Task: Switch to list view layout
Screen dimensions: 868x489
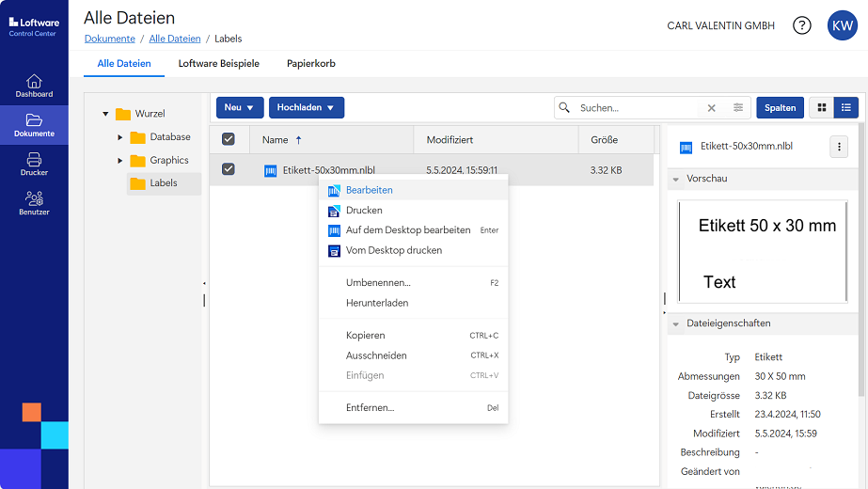Action: click(846, 108)
